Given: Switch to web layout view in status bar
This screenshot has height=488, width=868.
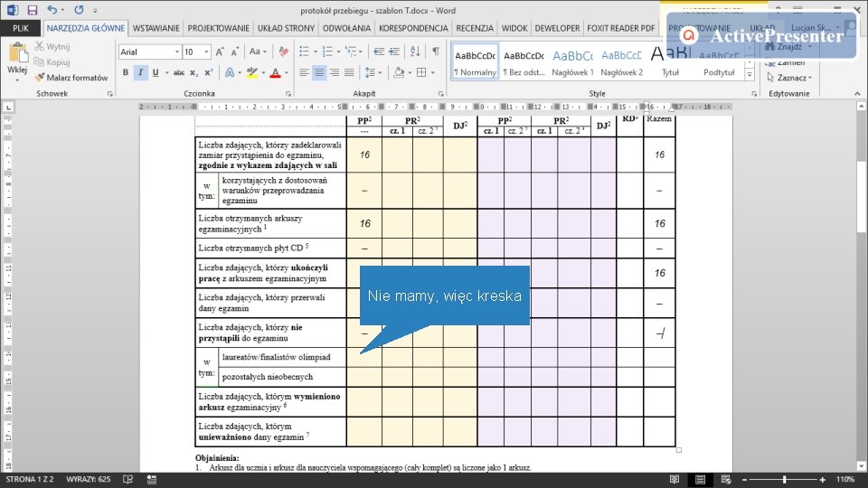Looking at the screenshot, I should [x=726, y=480].
